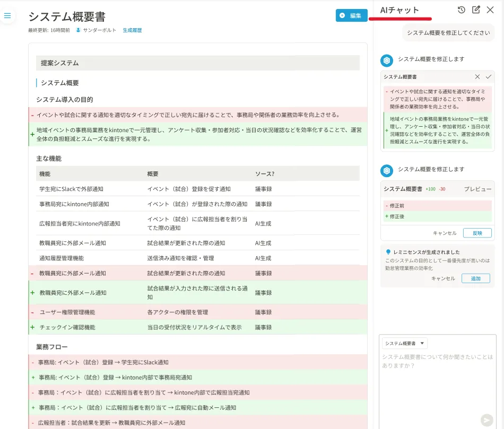Open the システム概要書 dropdown in the chat input
This screenshot has height=429, width=504.
pyautogui.click(x=404, y=343)
